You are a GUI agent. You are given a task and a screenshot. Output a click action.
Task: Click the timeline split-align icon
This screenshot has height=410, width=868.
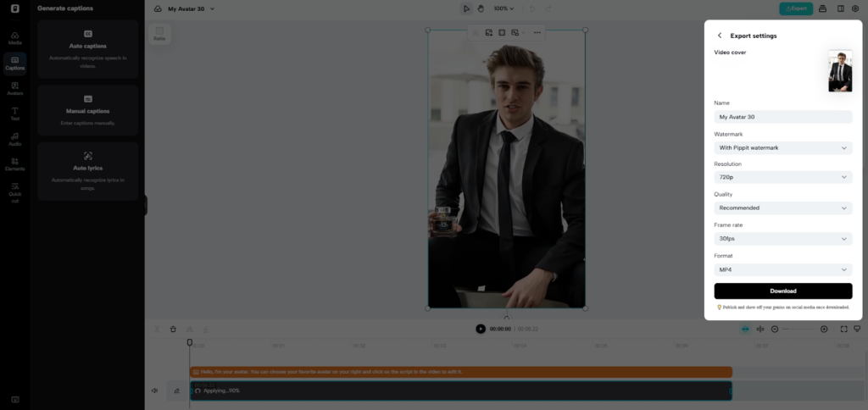760,329
